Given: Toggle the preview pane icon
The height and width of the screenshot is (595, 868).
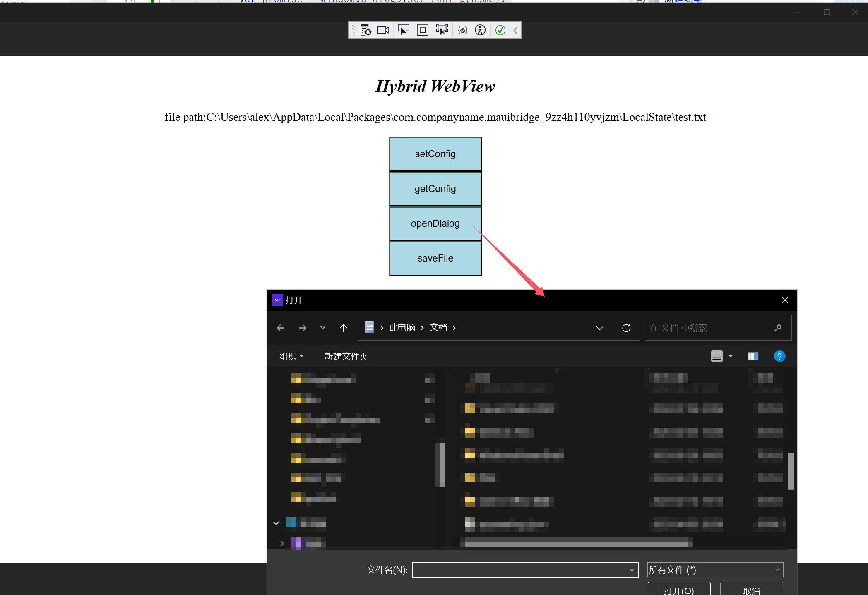Looking at the screenshot, I should [753, 356].
